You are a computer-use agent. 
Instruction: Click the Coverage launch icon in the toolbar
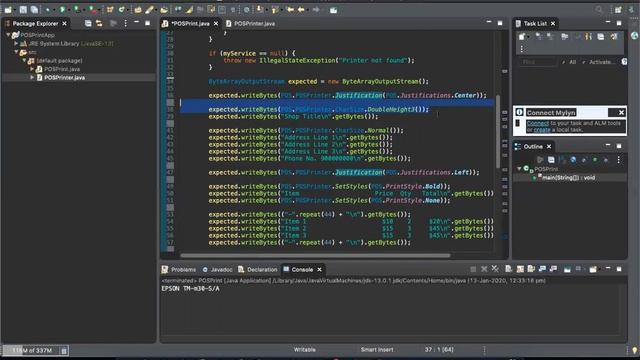[77, 9]
